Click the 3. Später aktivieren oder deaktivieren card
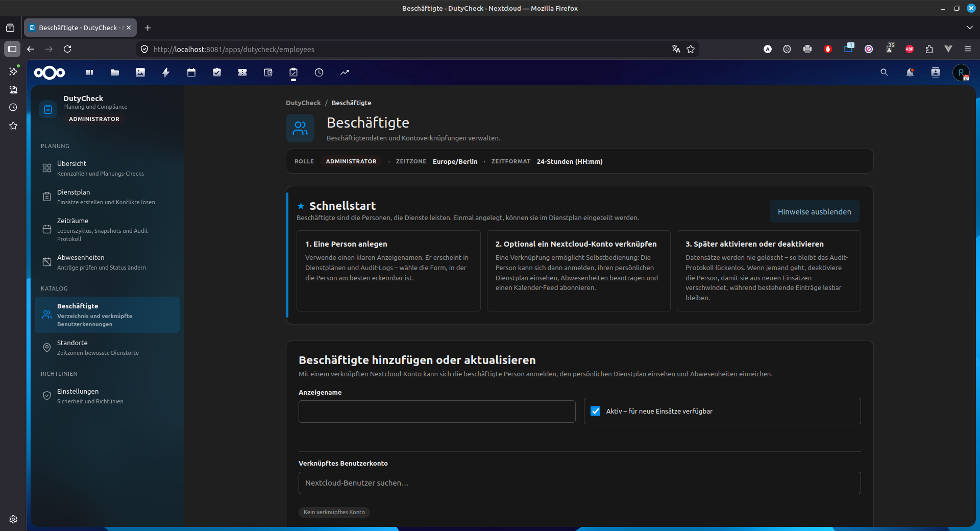 click(769, 271)
